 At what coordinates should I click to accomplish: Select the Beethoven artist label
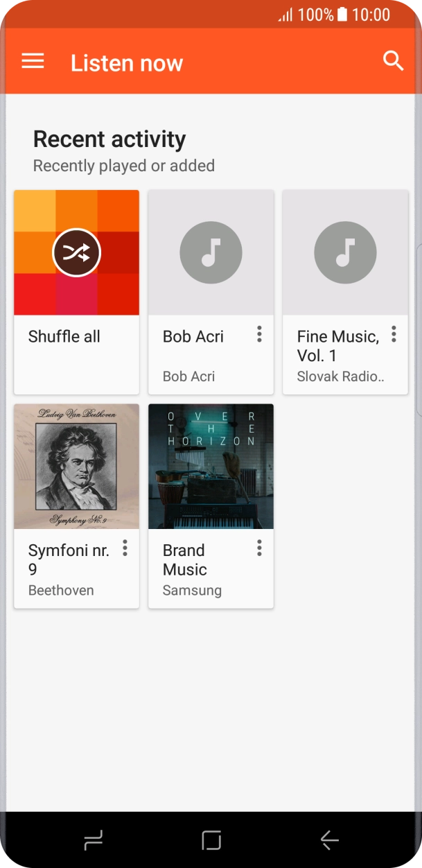61,591
